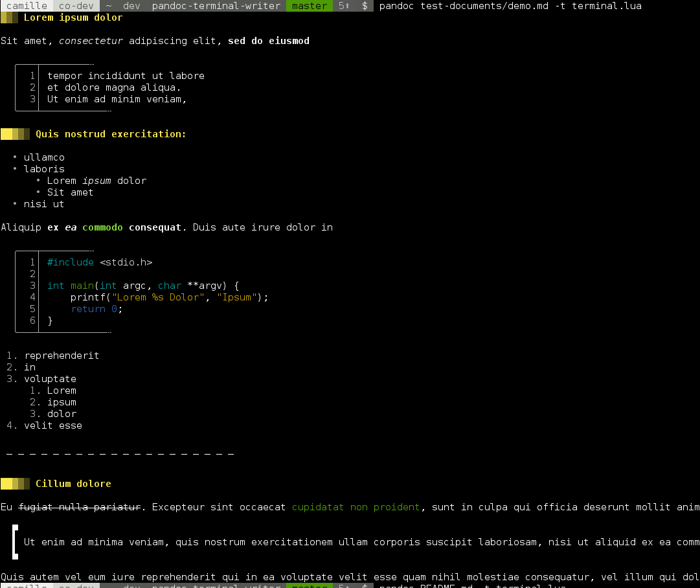Screen dimensions: 700x588
Task: Click the heading 'Cillum dolore'
Action: [x=73, y=484]
